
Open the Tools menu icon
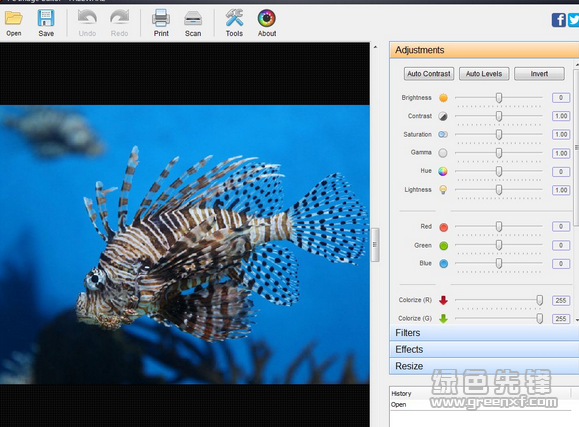(x=234, y=18)
